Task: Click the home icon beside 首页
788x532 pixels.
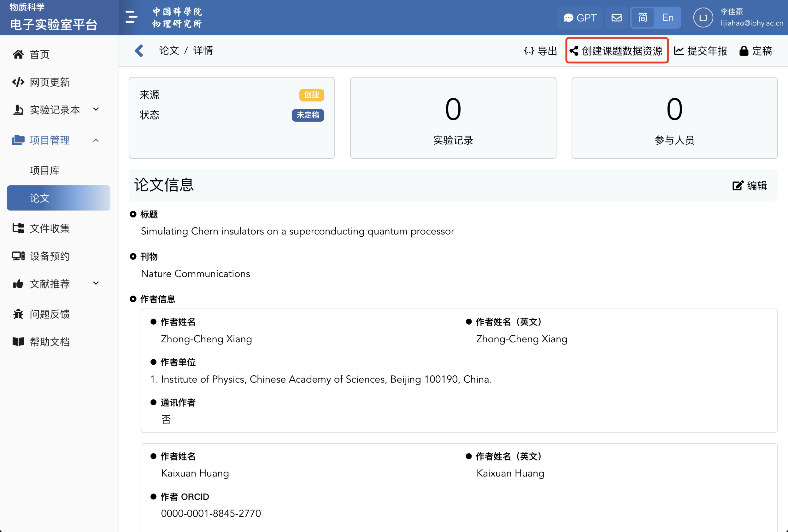Action: (x=18, y=54)
